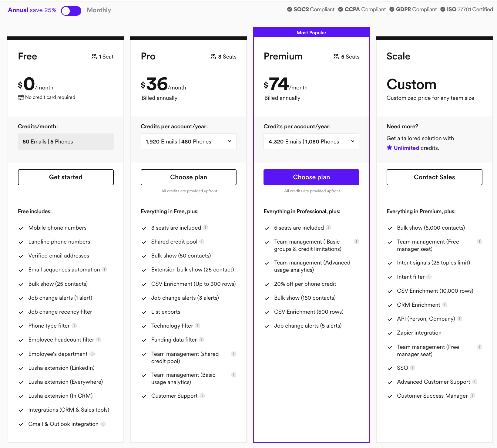Click the Premium Most Popular banner
The image size is (497, 448).
[x=311, y=32]
